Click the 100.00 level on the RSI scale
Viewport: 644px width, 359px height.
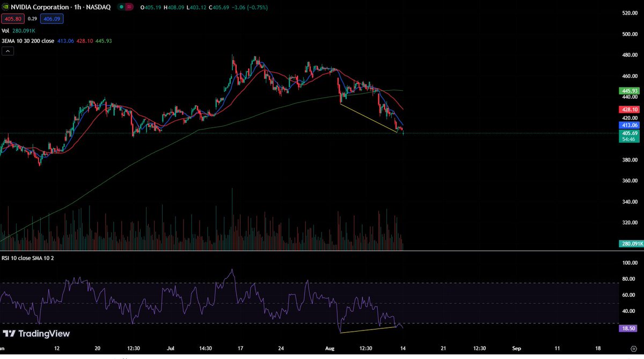629,263
